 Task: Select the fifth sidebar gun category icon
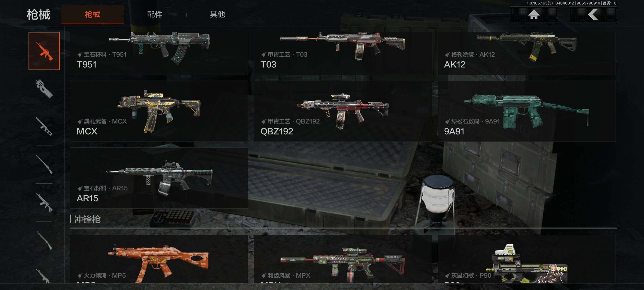tap(44, 202)
